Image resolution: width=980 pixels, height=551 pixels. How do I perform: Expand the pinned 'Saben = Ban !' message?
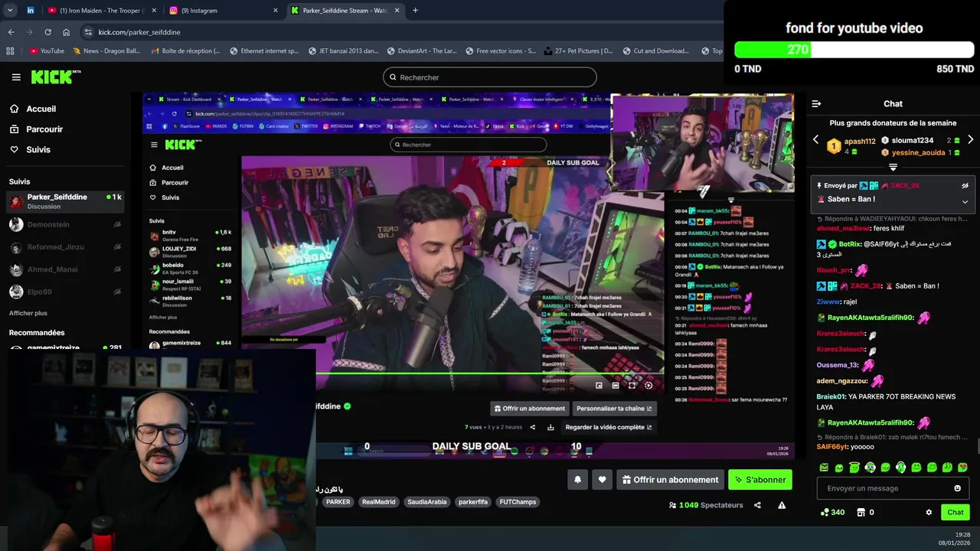click(965, 202)
